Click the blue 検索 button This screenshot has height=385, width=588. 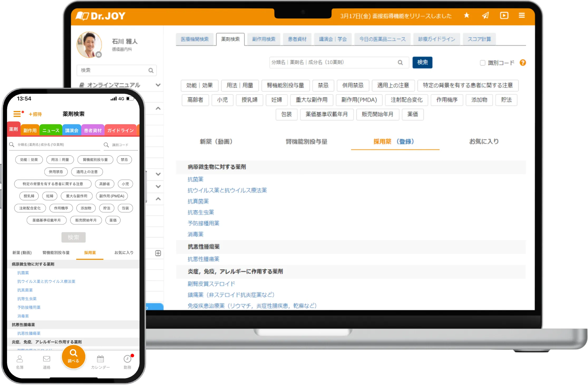[x=422, y=63]
